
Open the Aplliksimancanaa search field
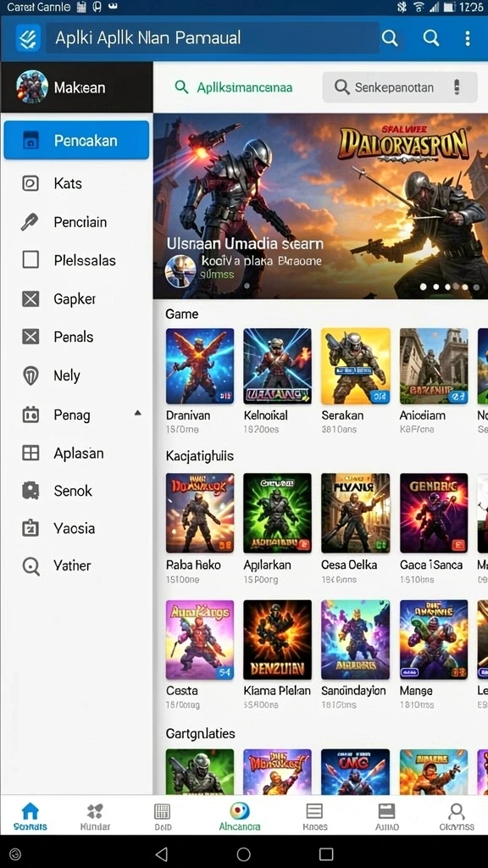coord(234,87)
